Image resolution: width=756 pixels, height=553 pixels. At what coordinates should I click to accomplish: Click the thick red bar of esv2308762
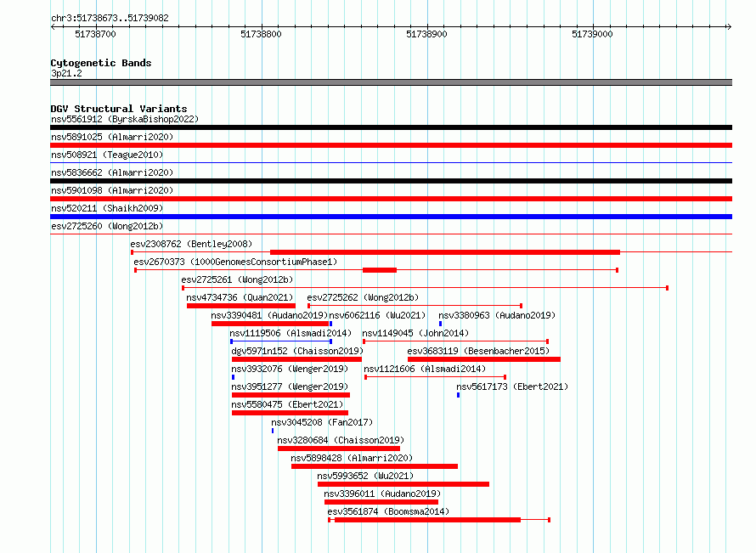(445, 252)
